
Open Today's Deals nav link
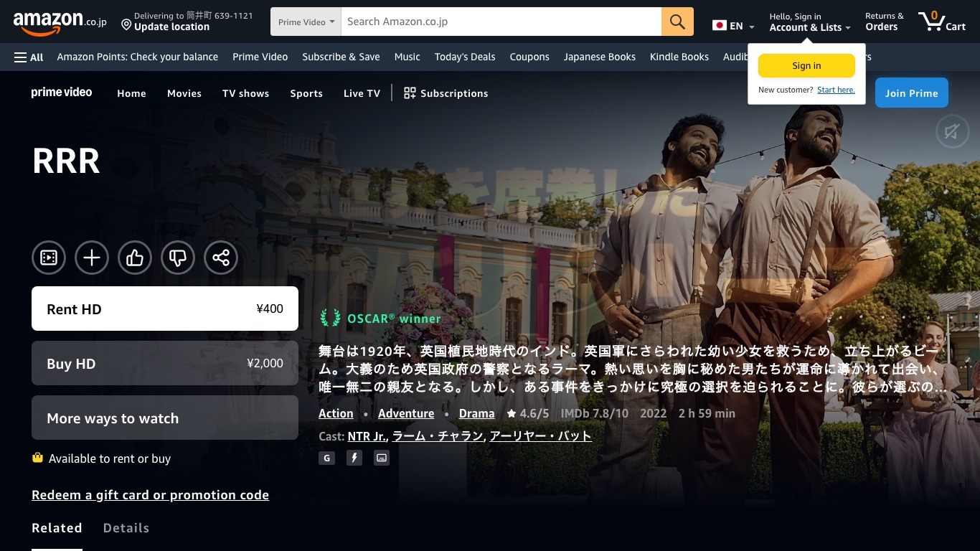465,57
